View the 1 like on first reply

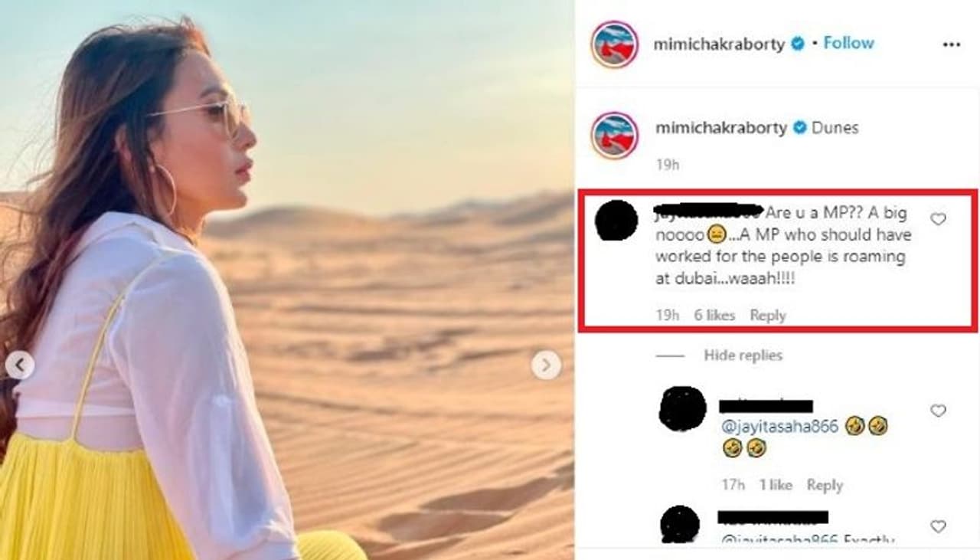(x=776, y=486)
